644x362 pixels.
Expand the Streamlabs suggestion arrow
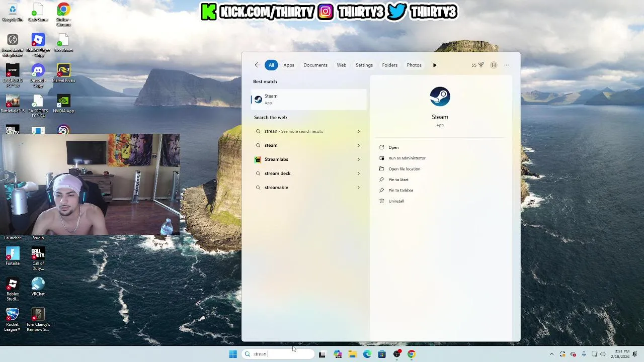pos(359,159)
